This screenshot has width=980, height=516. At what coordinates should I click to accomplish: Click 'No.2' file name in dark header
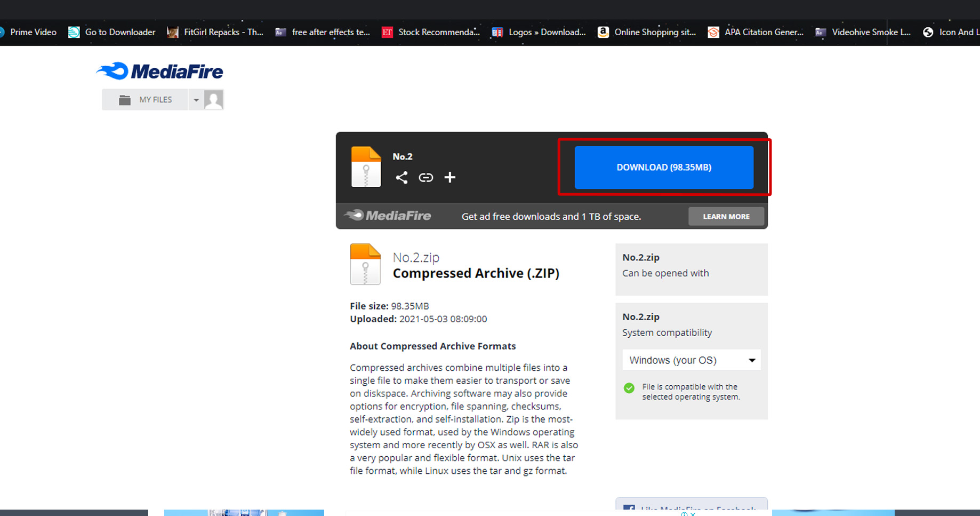[x=403, y=156]
